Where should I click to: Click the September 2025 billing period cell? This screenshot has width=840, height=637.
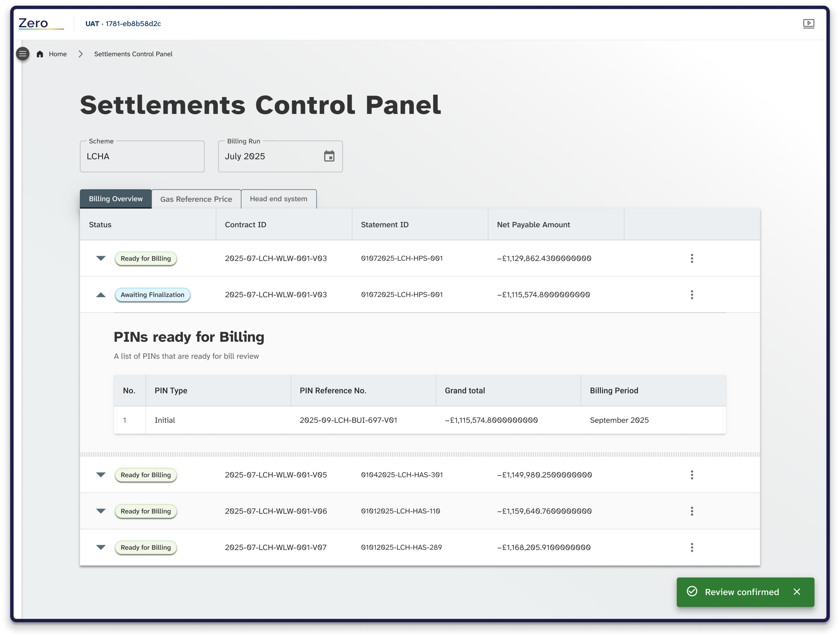(x=619, y=420)
